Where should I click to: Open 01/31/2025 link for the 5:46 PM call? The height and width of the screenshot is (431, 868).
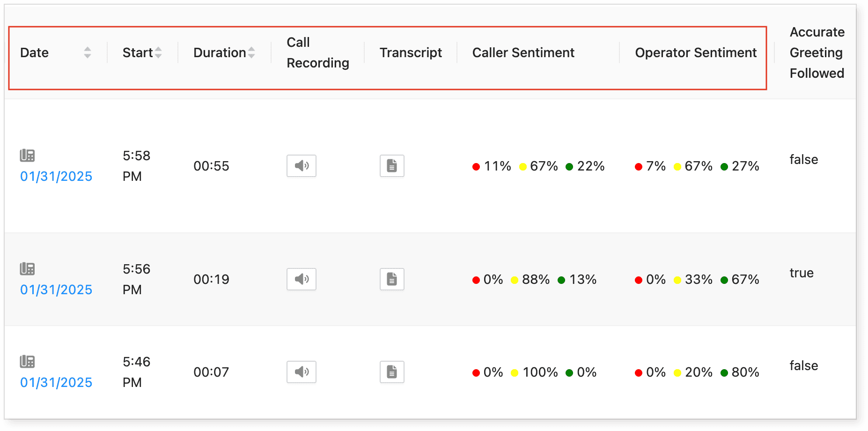point(56,383)
